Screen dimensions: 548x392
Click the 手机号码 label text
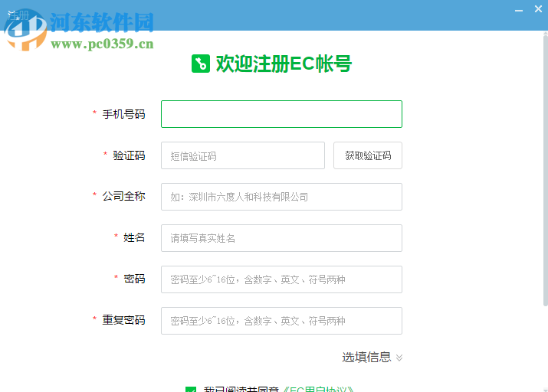point(123,114)
